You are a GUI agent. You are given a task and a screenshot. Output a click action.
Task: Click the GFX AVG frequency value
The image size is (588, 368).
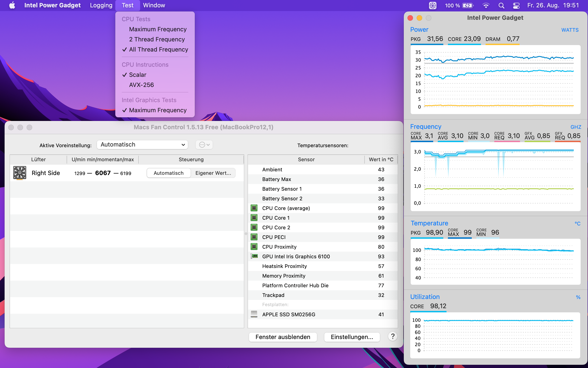coord(543,136)
